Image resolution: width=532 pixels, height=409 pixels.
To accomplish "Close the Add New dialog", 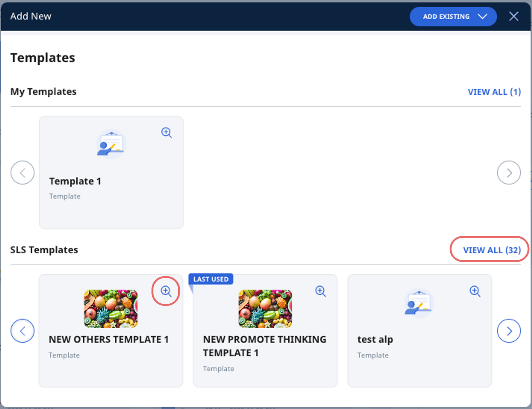I will point(514,16).
